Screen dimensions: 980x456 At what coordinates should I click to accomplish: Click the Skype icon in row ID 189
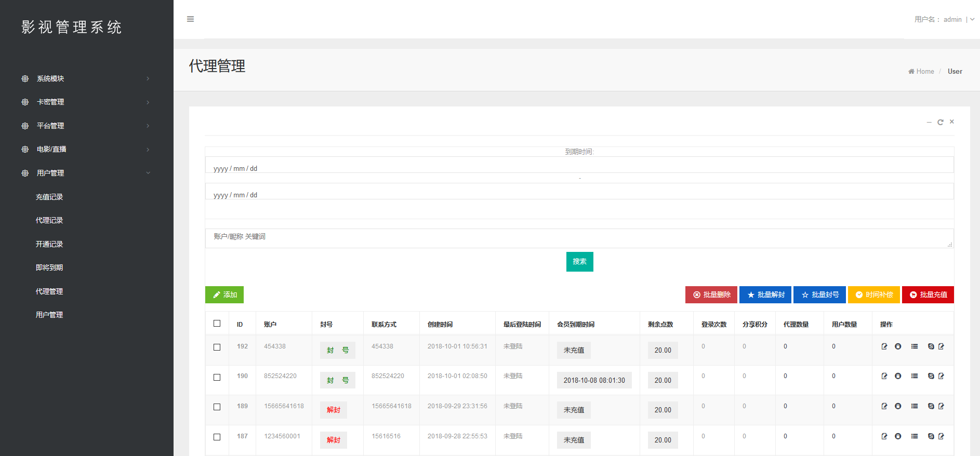click(931, 406)
